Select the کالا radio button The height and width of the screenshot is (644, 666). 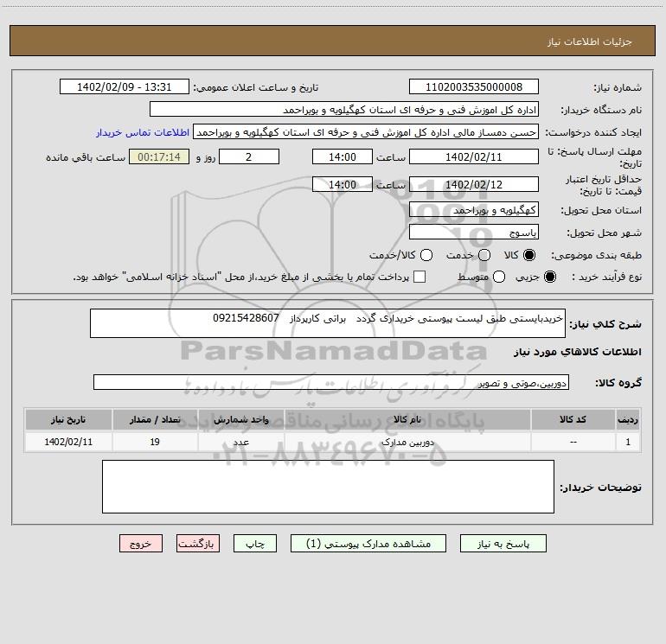click(x=529, y=255)
